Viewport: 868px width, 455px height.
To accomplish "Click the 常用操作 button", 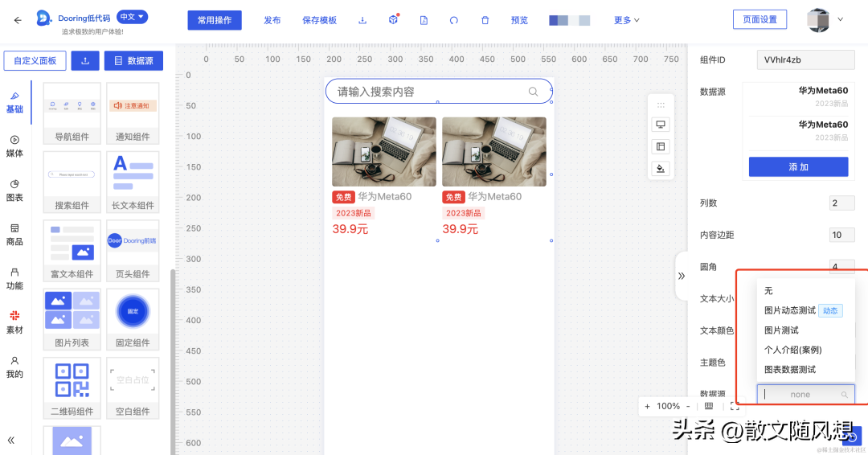I will [215, 20].
